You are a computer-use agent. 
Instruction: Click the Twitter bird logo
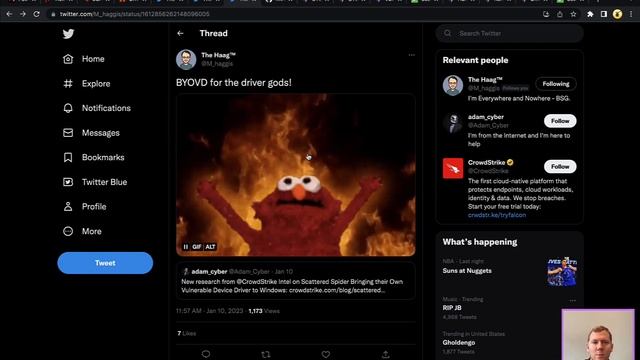tap(68, 33)
